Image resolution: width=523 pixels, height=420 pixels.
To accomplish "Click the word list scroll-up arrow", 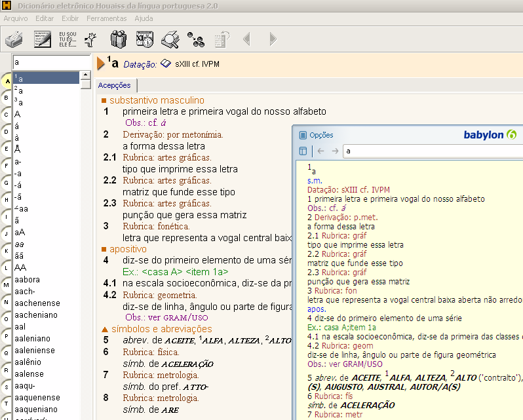I will click(x=86, y=76).
